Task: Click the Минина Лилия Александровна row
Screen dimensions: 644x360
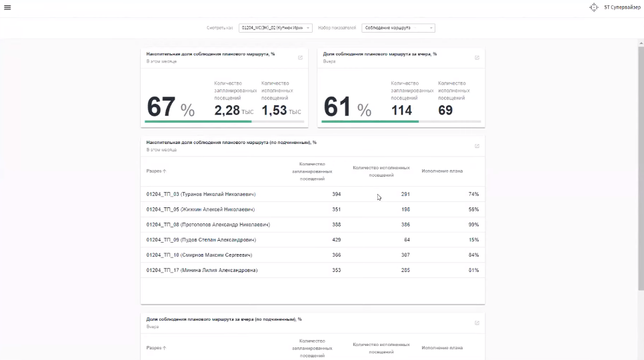Action: click(x=201, y=270)
